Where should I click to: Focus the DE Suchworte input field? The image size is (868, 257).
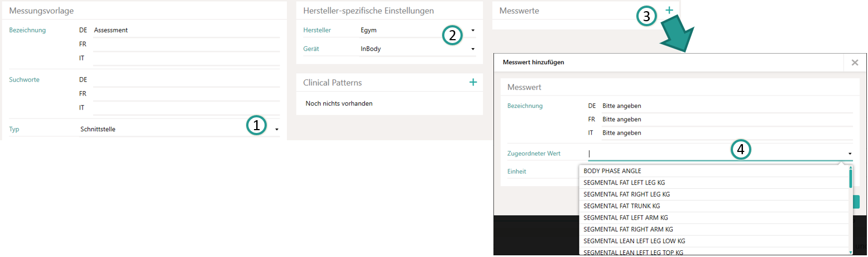click(x=186, y=79)
